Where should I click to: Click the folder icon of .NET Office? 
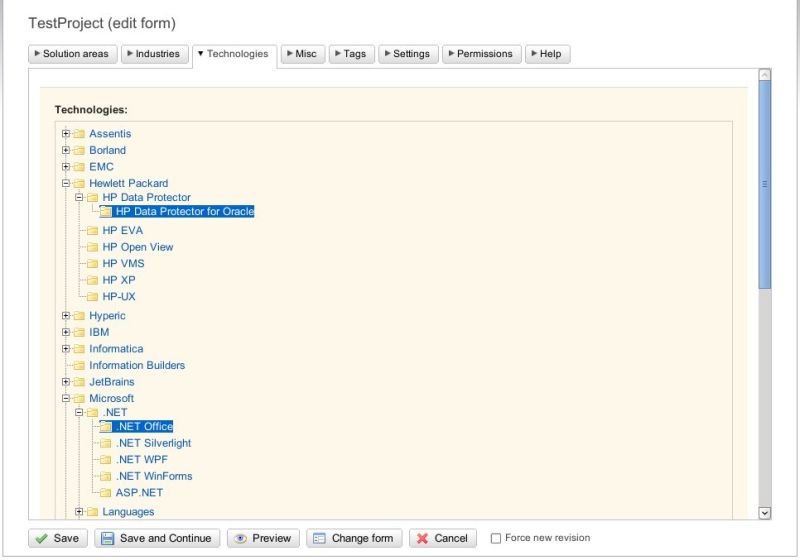[106, 426]
